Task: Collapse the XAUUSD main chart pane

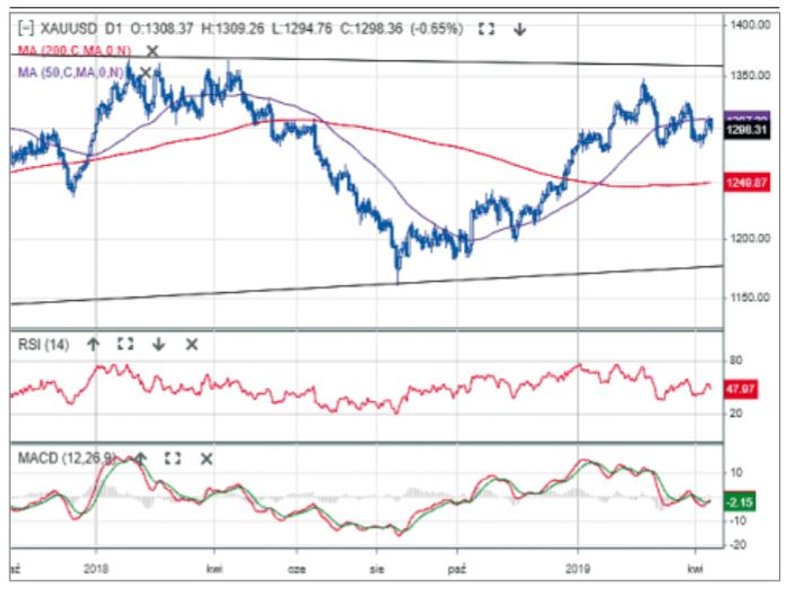Action: click(x=24, y=30)
